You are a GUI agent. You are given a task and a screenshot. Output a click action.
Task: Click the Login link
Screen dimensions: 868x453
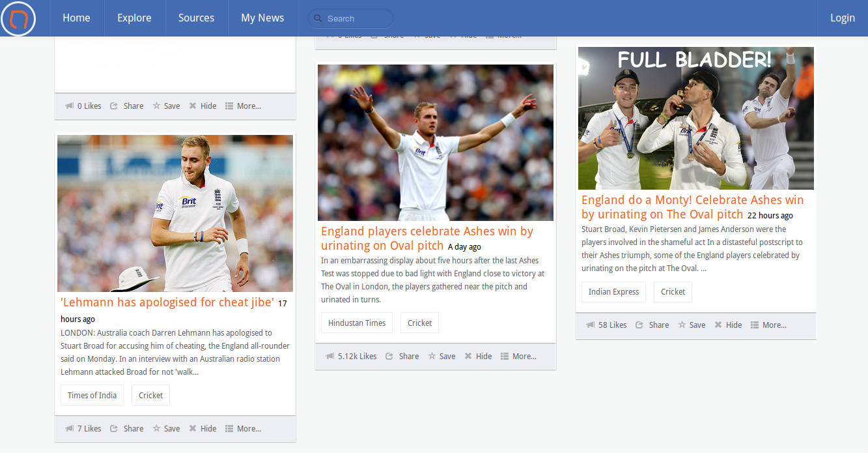(842, 18)
